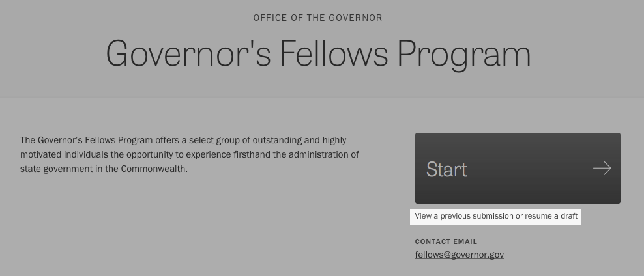Click the word 'Program' in the main heading
Screen dimensions: 644x276
click(464, 55)
